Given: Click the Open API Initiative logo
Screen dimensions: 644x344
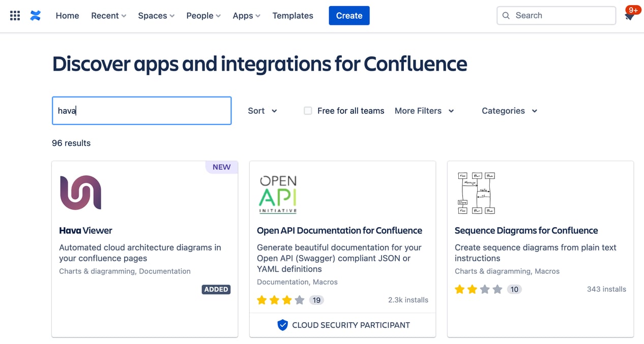Looking at the screenshot, I should pyautogui.click(x=278, y=194).
